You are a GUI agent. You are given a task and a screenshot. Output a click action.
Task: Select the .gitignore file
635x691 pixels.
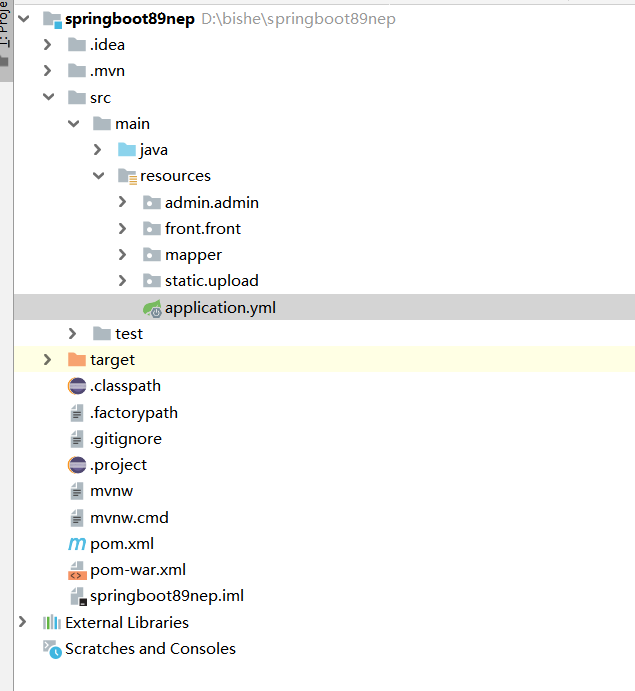point(125,439)
